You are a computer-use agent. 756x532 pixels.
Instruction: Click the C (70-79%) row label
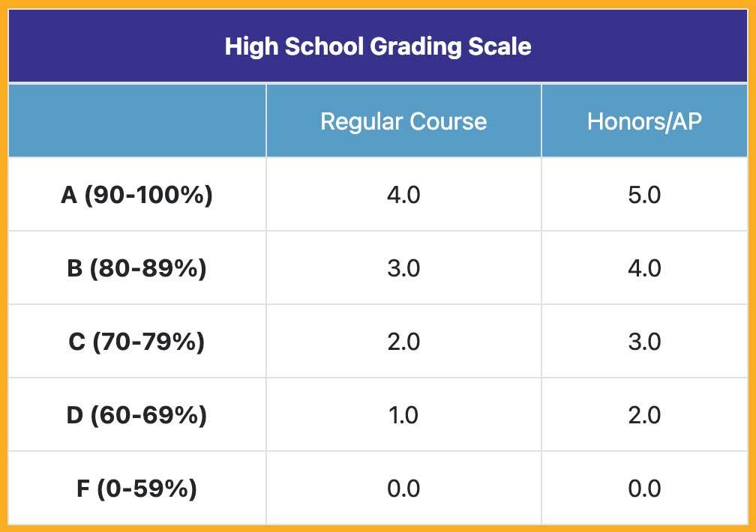(136, 342)
